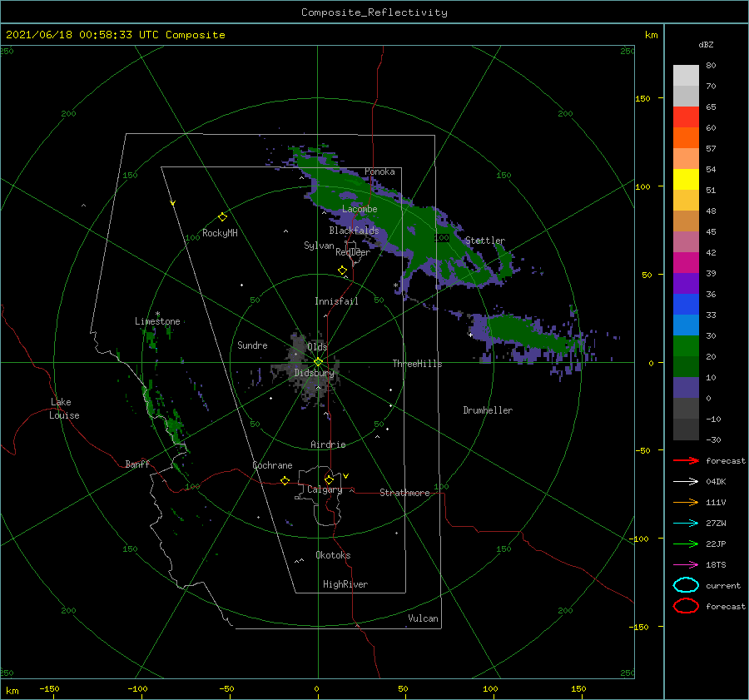
Task: Click the km unit label at bottom left
Action: [12, 691]
